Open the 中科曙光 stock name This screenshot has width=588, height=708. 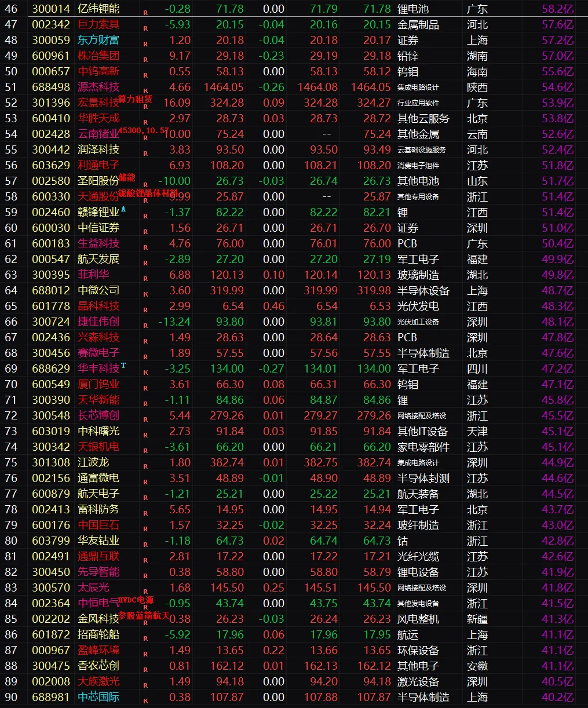coord(98,431)
